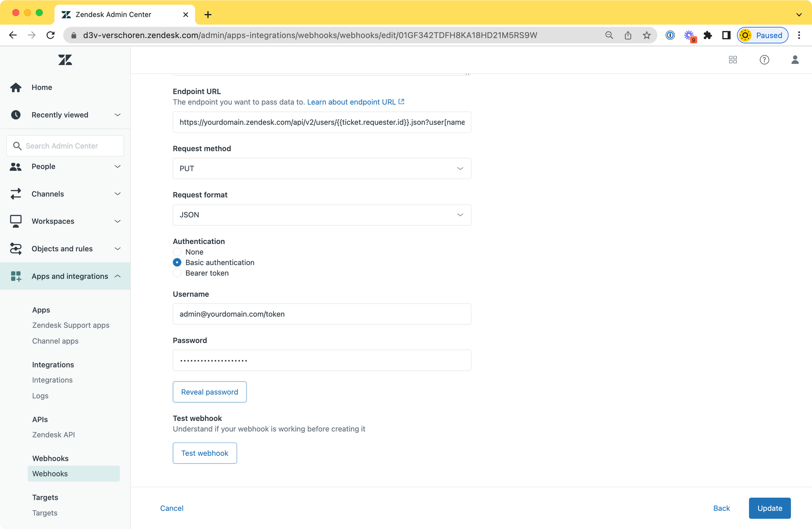The image size is (812, 529).
Task: Open the browser extensions puzzle icon
Action: 708,35
